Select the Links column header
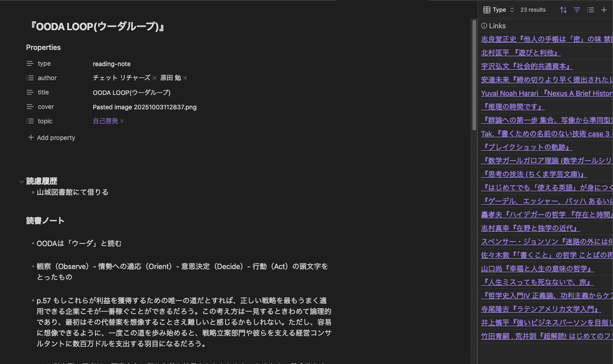 (x=545, y=26)
